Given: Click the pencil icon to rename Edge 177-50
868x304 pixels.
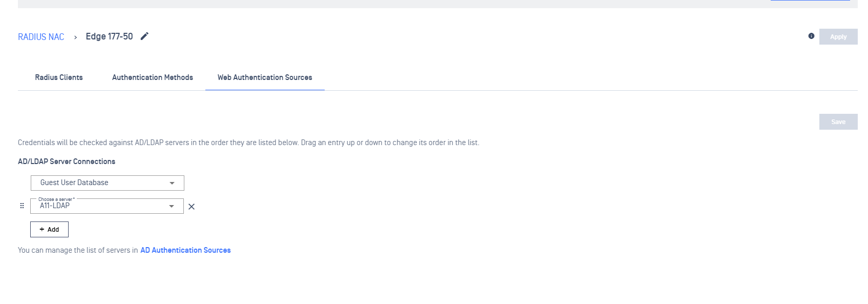Looking at the screenshot, I should [x=145, y=36].
